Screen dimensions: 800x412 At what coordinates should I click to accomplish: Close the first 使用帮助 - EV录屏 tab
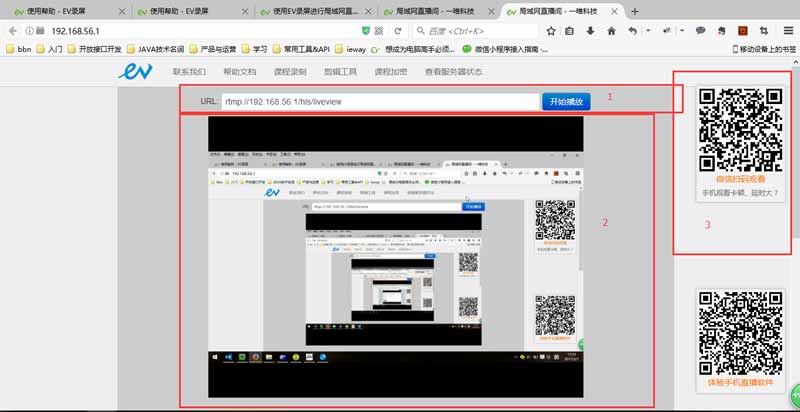point(122,11)
